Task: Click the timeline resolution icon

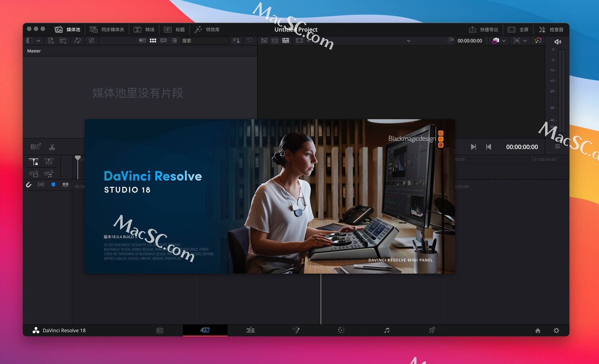Action: 517,41
